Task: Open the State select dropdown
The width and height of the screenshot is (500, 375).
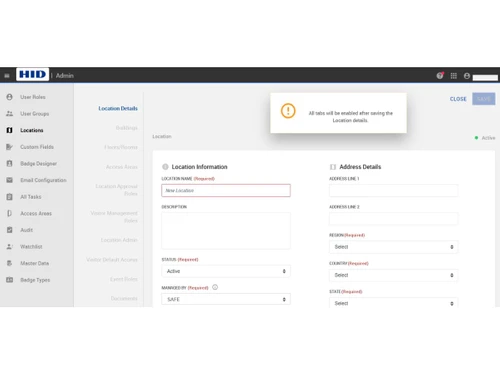Action: 394,303
